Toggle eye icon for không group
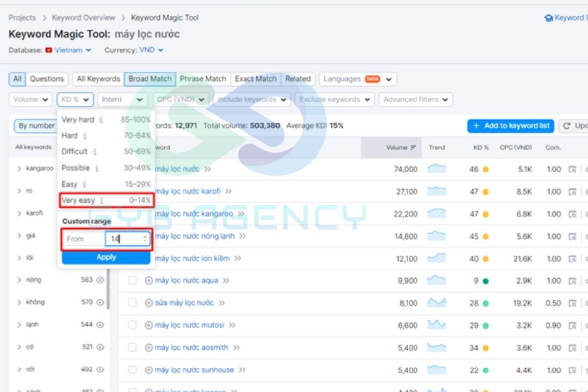Screen dimensions: 588x392 pos(100,302)
